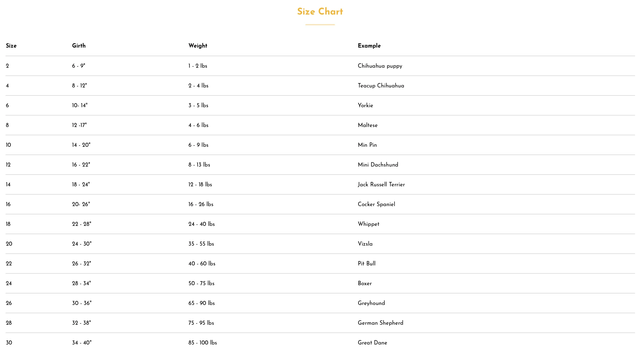The width and height of the screenshot is (644, 359).
Task: Click the Maltese example cell
Action: point(367,125)
